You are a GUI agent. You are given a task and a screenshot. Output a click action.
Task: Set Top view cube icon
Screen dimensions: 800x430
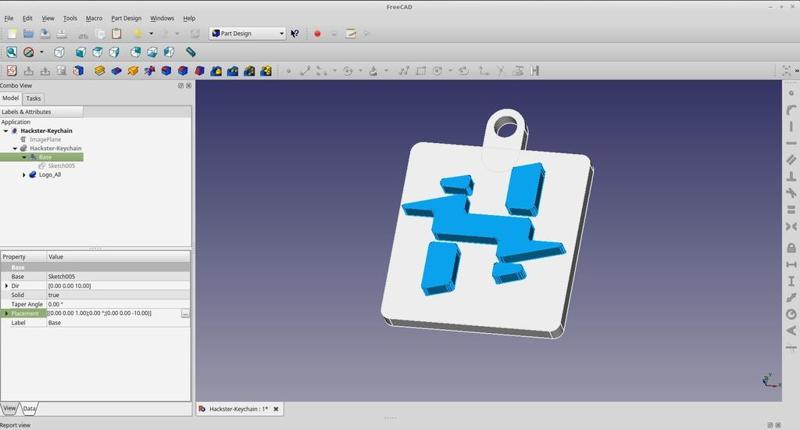coord(97,52)
